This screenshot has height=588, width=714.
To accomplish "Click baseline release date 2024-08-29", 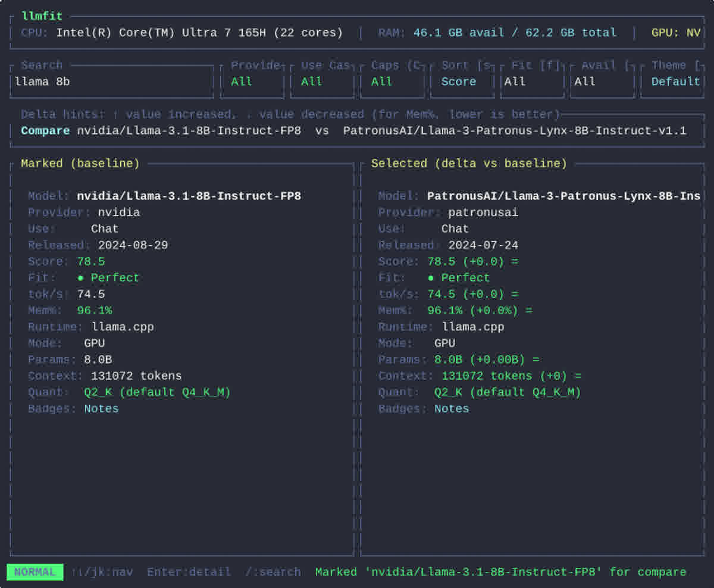I will pyautogui.click(x=133, y=245).
